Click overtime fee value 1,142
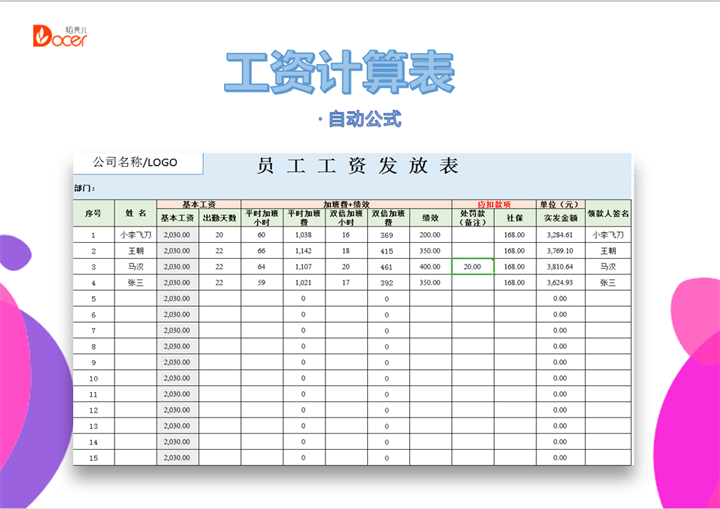 tap(304, 251)
